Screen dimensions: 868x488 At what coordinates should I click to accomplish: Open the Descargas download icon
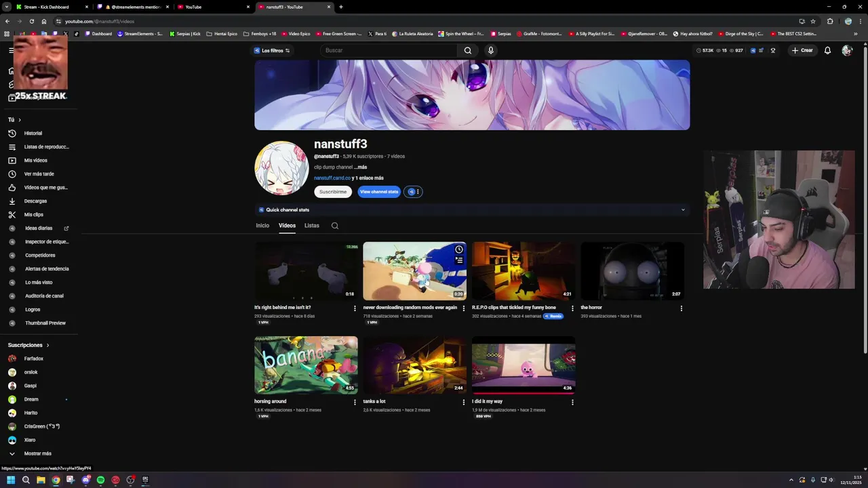[x=12, y=201]
